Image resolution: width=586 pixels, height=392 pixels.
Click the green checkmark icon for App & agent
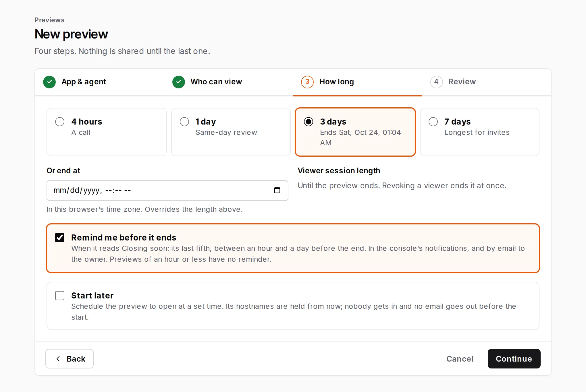tap(49, 82)
